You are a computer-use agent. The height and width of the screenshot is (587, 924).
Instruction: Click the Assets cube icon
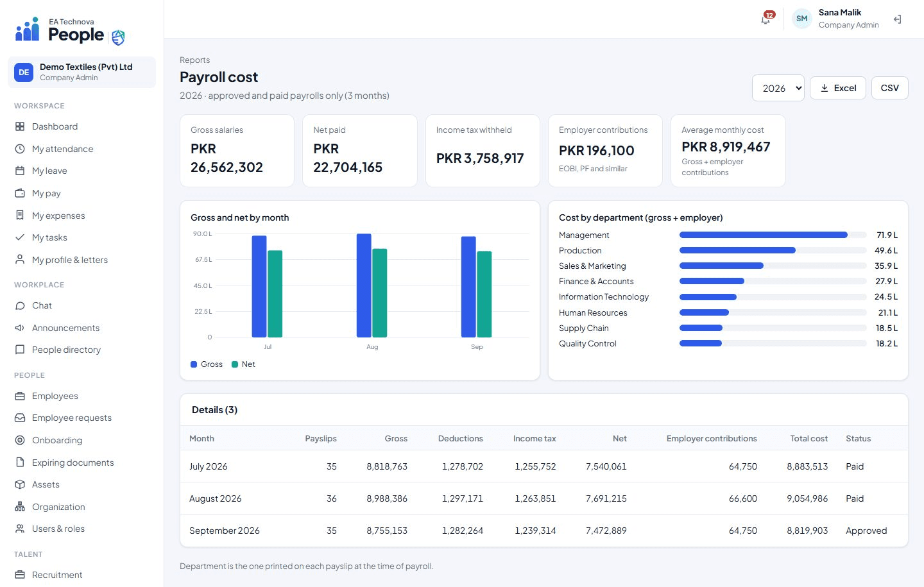pos(20,484)
